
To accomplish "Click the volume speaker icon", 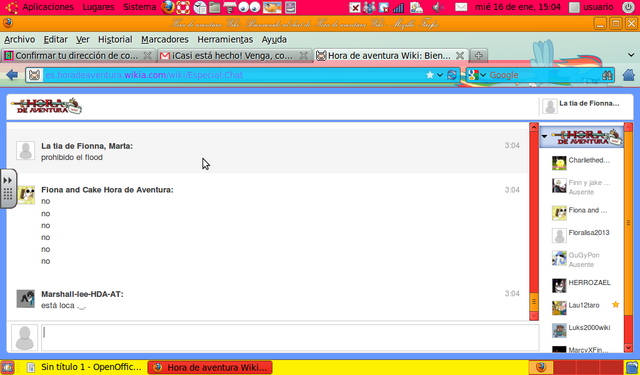I will tap(438, 7).
